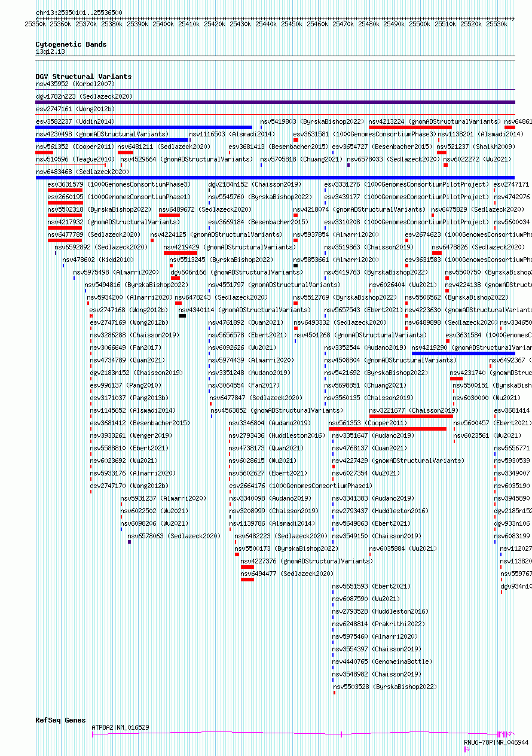
Task: Click the 25440k ruler position label
Action: pyautogui.click(x=266, y=24)
